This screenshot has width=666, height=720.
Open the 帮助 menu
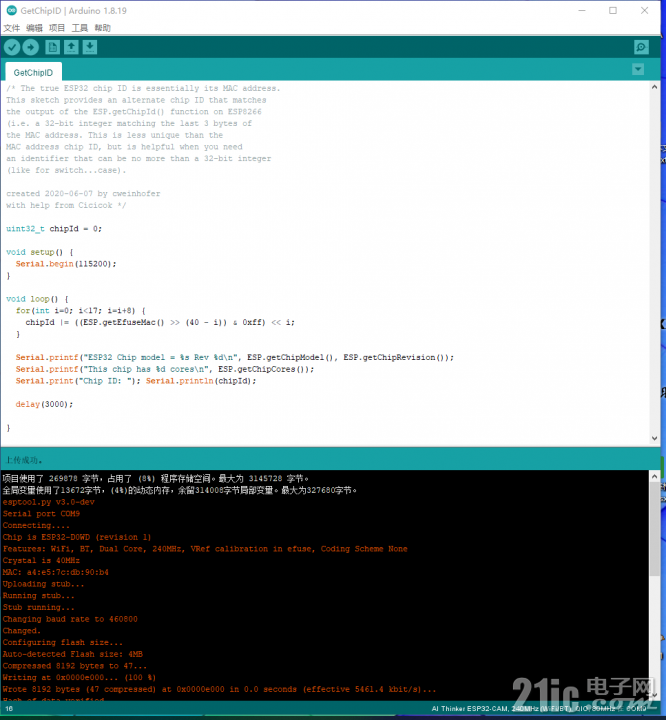tap(102, 28)
